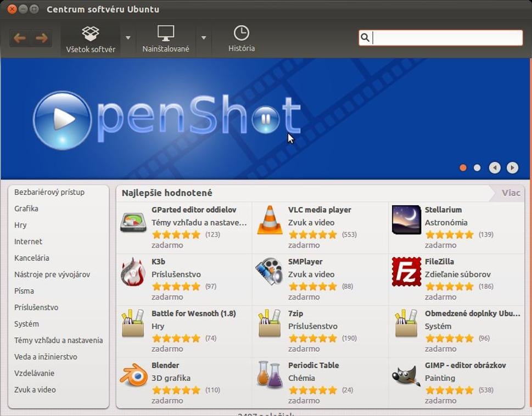Viewport: 532px width, 416px height.
Task: Expand the Nainštalované dropdown arrow
Action: click(204, 38)
